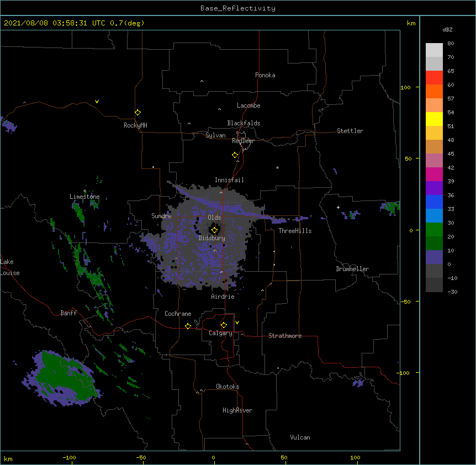Click the yellow marker south of RedDeer
The height and width of the screenshot is (465, 476).
(x=235, y=155)
